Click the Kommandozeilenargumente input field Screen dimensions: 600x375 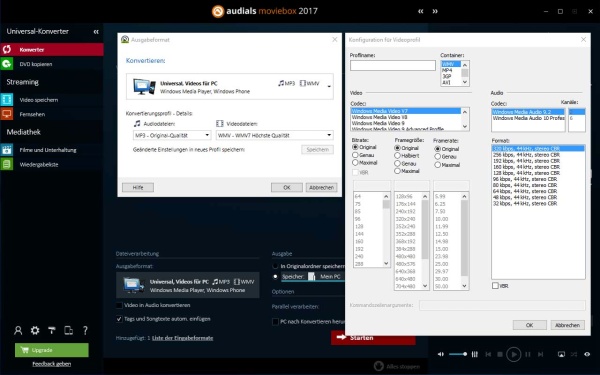click(502, 305)
